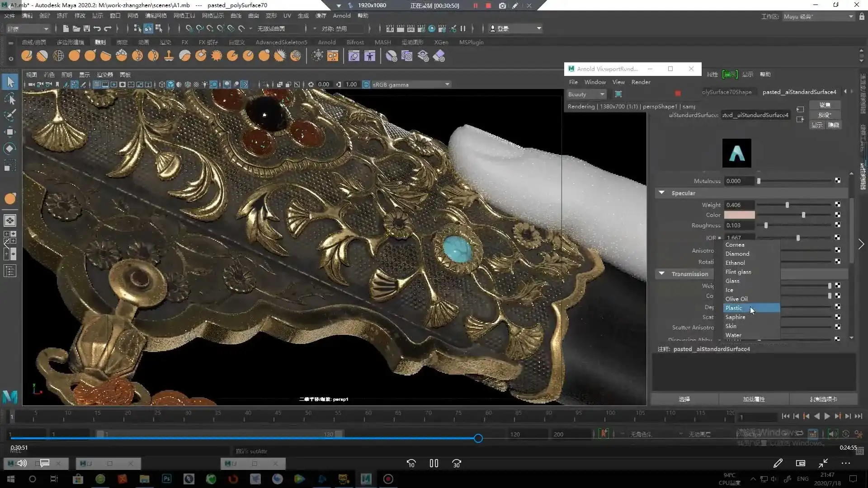Toggle map button next to Metalness
The height and width of the screenshot is (488, 868).
[x=838, y=181]
